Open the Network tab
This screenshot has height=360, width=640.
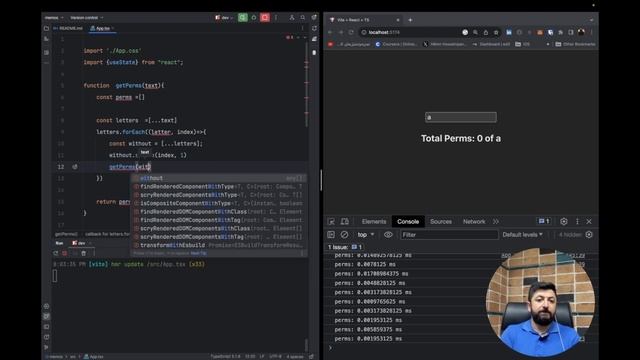474,222
